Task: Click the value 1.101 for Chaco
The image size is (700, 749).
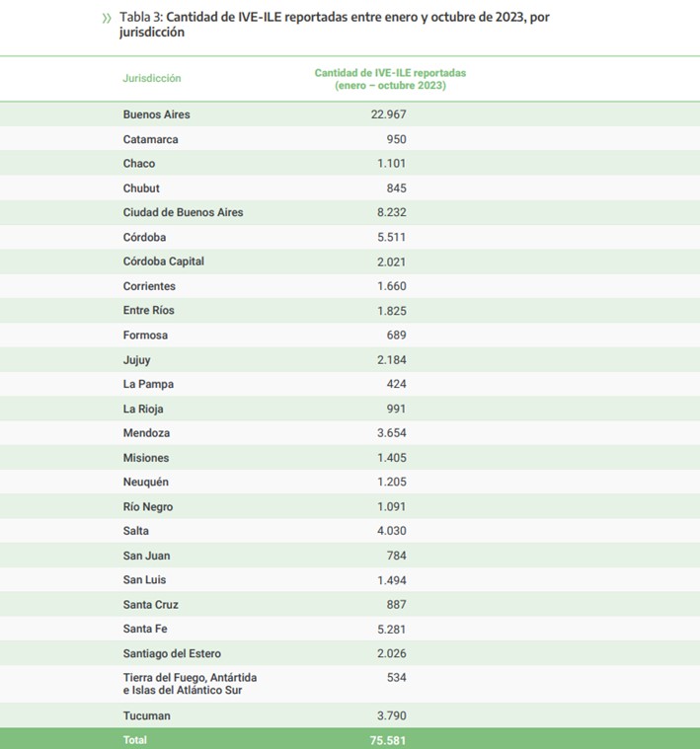Action: point(391,164)
